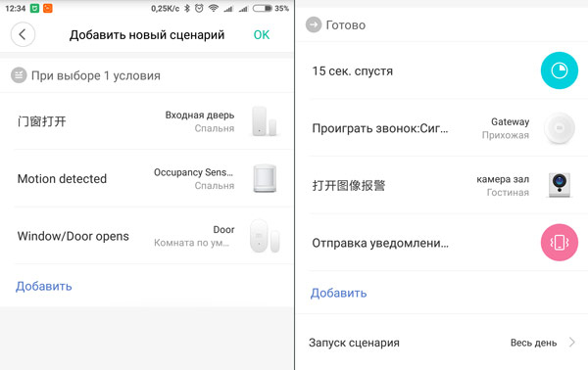Screen dimensions: 588x370
Task: Tap the alarm clock status icon
Action: coord(199,8)
